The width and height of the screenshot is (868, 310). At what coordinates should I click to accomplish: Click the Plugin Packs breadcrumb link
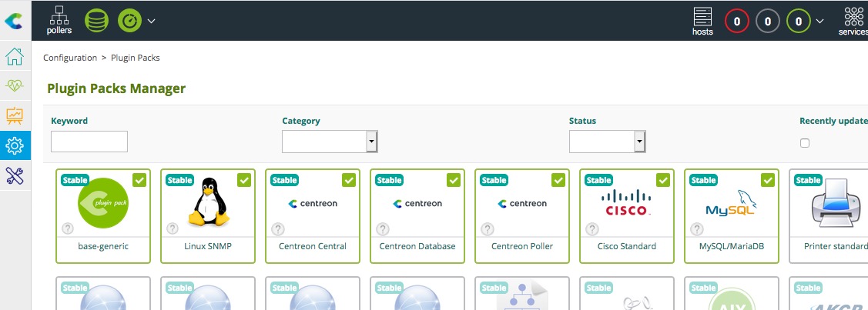(x=136, y=58)
